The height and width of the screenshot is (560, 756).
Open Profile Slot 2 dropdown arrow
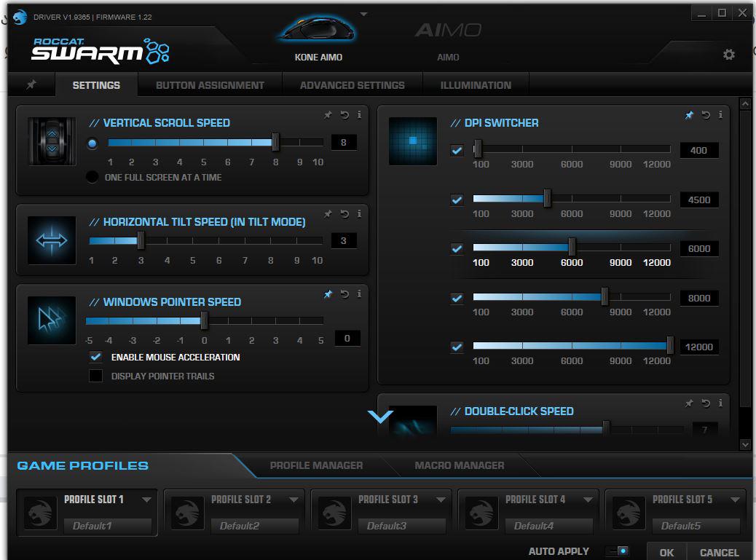(294, 500)
